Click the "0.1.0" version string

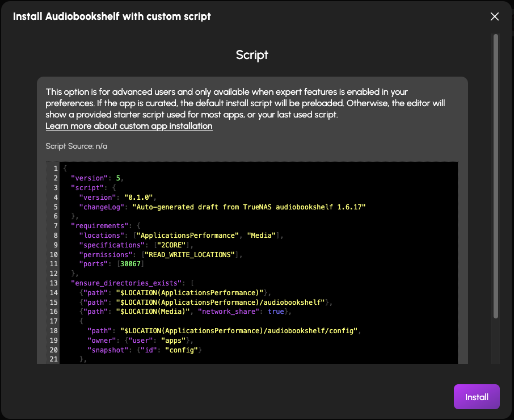(138, 198)
